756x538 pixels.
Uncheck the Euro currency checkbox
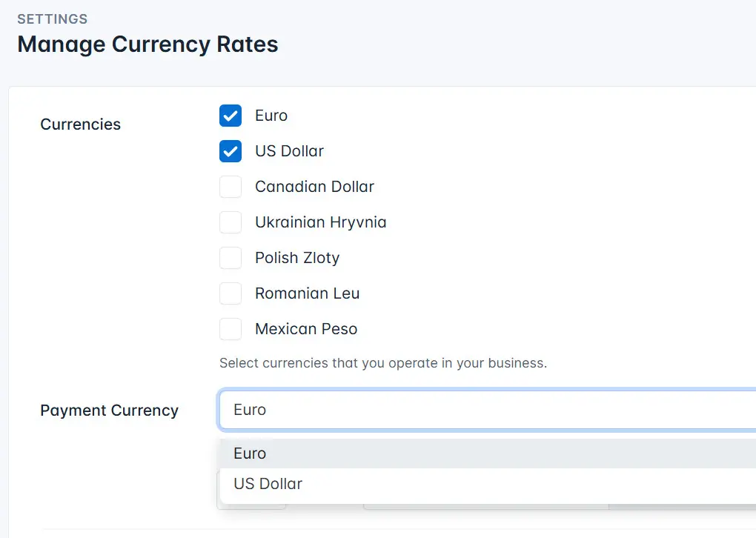[231, 116]
